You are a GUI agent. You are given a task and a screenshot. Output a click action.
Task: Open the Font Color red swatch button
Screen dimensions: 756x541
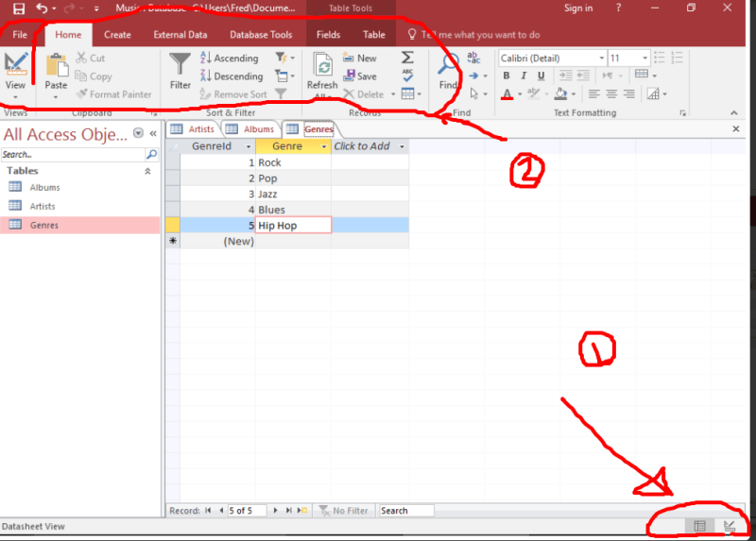point(507,93)
